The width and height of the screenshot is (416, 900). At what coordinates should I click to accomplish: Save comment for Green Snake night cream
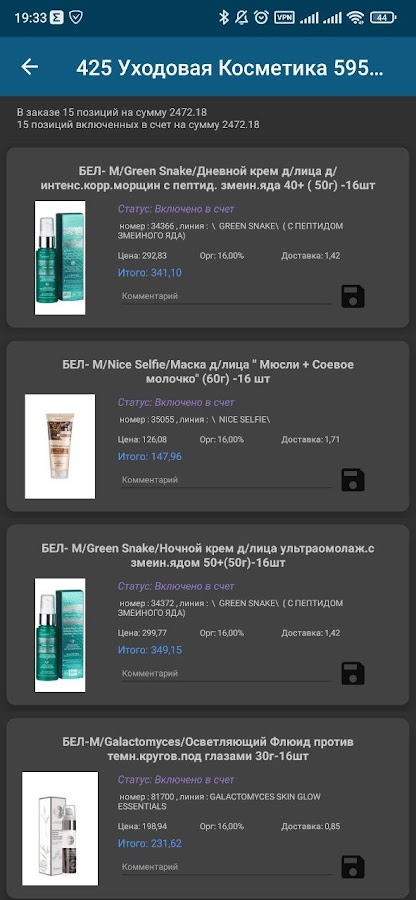[353, 673]
